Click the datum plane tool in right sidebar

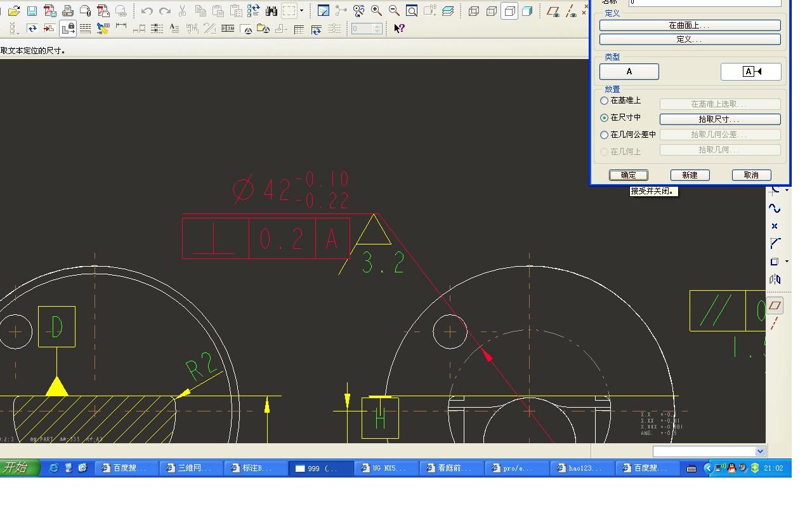775,305
